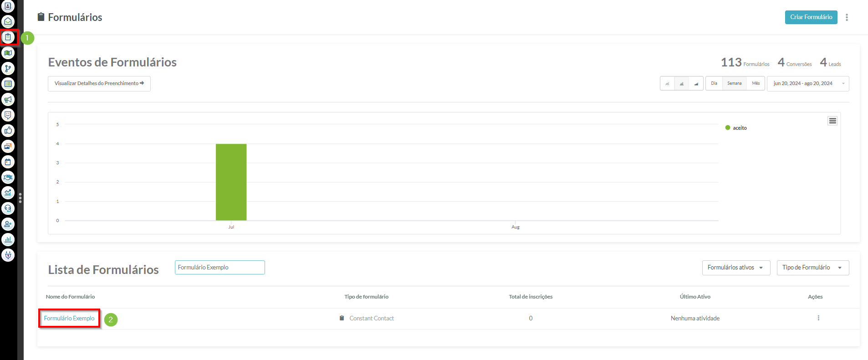Expand the Formulários ativos dropdown
Image resolution: width=868 pixels, height=360 pixels.
point(736,268)
